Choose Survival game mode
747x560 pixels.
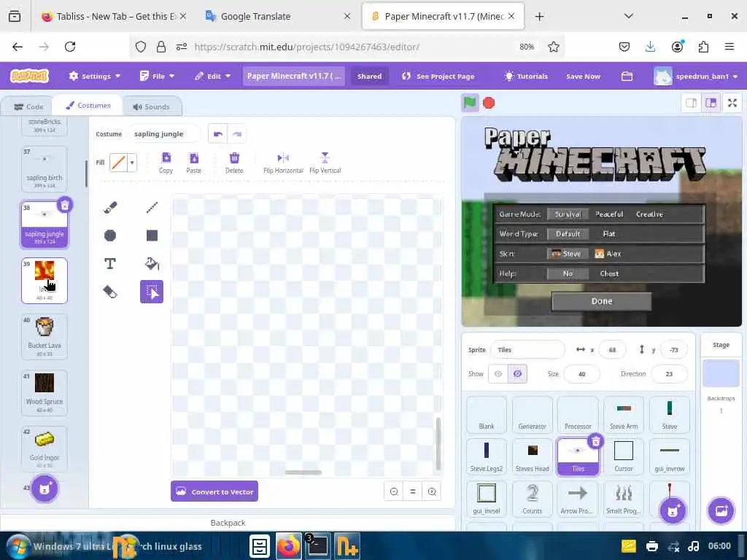coord(568,214)
